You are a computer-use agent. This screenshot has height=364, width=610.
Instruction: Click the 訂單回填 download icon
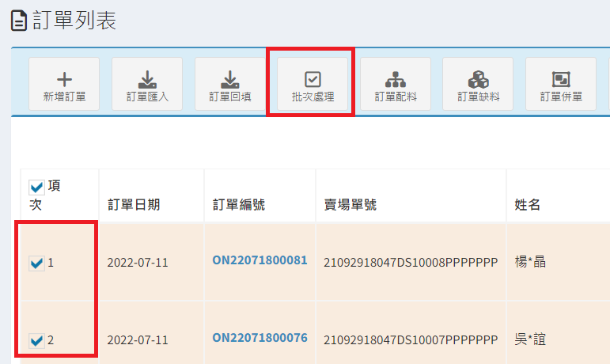pos(229,80)
